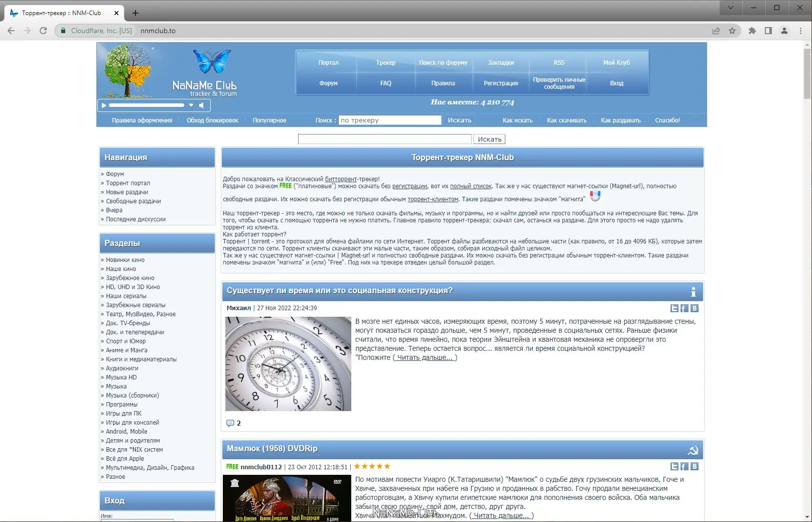The height and width of the screenshot is (522, 812).
Task: Open the Регистрация menu item
Action: point(501,83)
